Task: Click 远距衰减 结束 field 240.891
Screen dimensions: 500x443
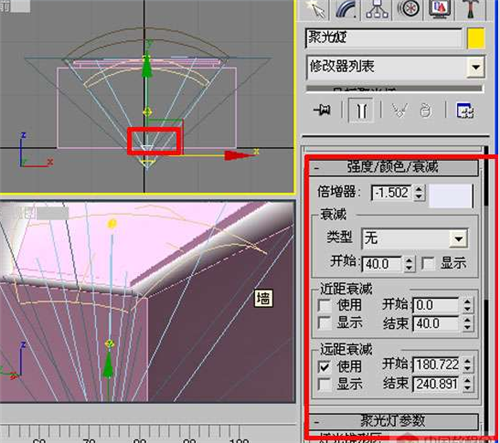Action: 436,384
